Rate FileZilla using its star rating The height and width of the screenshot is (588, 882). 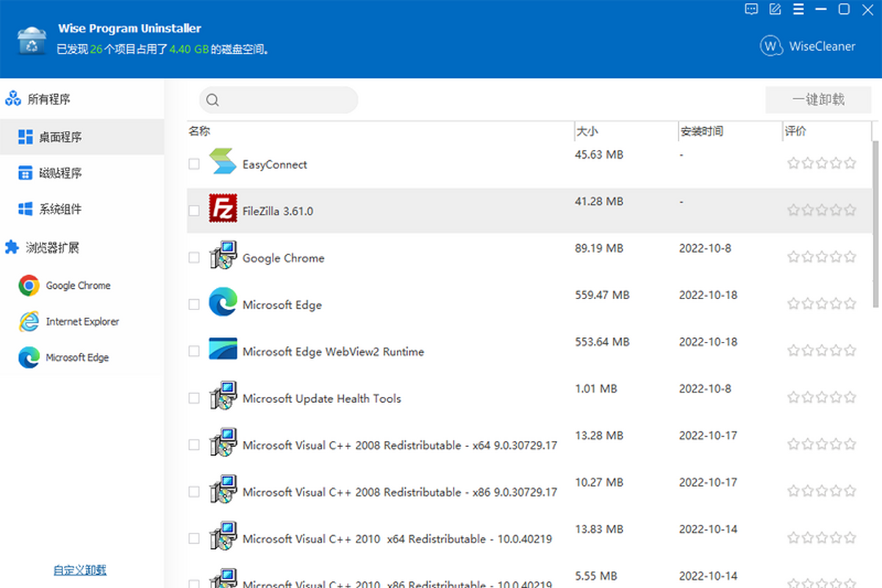pos(822,210)
